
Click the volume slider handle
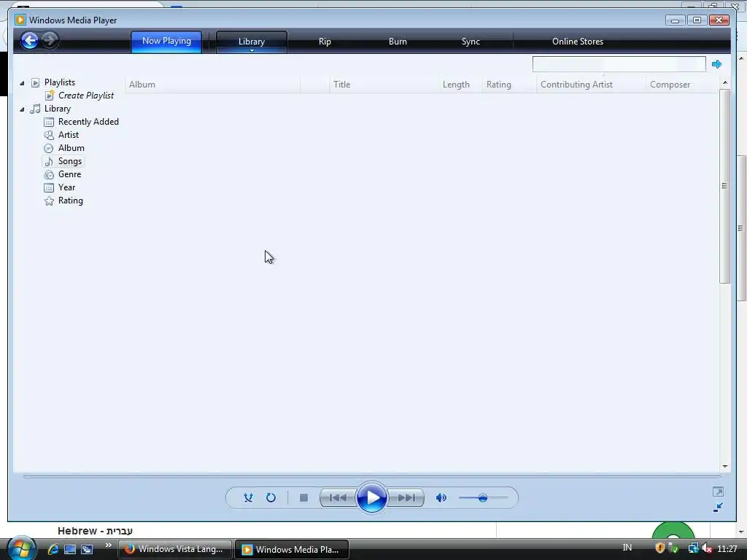[483, 497]
